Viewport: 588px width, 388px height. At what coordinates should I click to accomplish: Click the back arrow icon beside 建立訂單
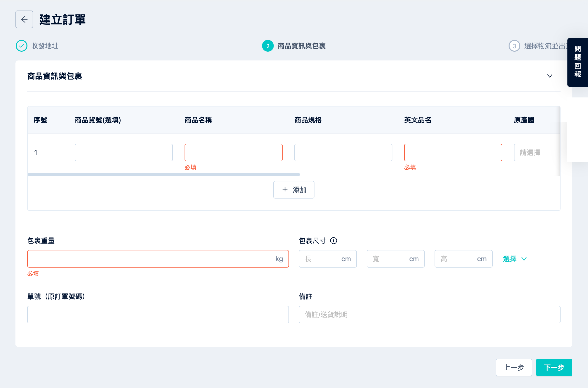(x=24, y=19)
